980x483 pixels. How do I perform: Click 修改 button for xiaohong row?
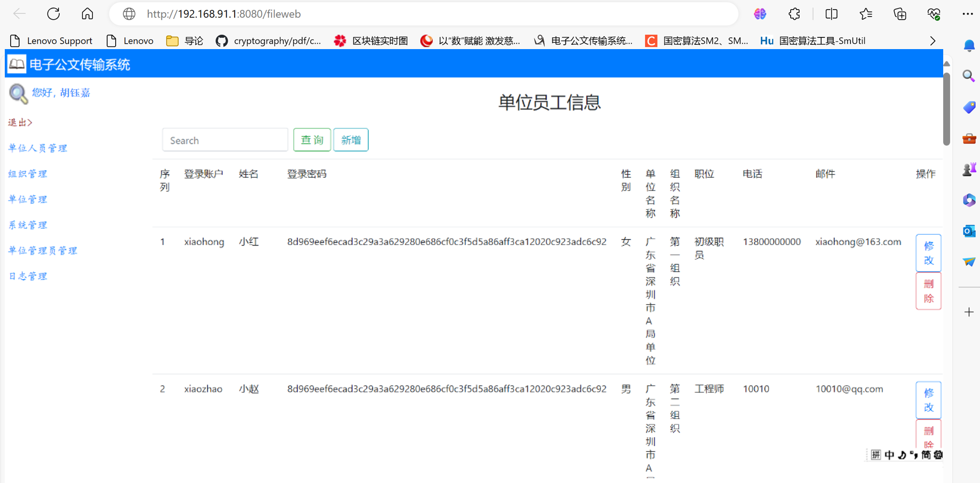(x=928, y=253)
